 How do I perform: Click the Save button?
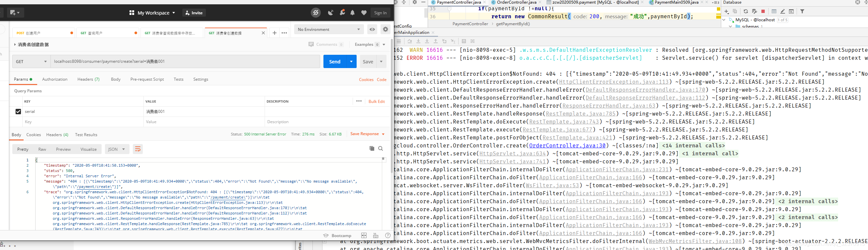coord(368,62)
